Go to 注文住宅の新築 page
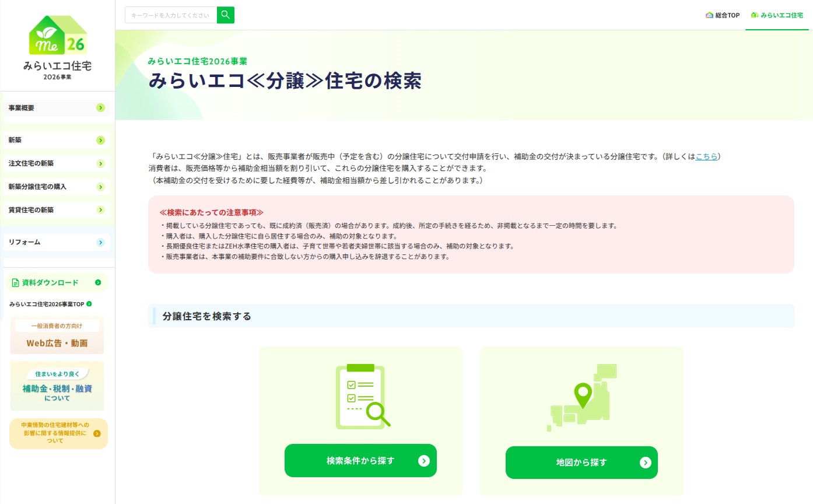The width and height of the screenshot is (813, 504). tap(57, 163)
